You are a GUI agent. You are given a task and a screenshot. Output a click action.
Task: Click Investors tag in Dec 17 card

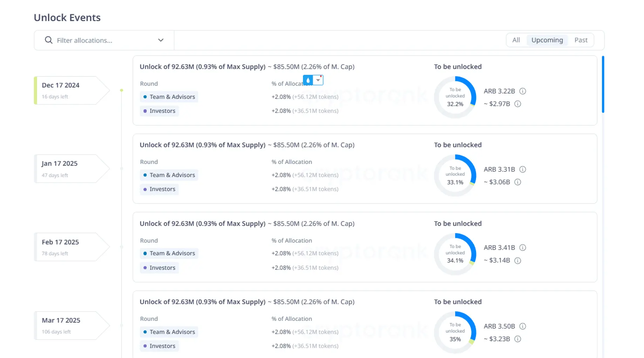click(159, 111)
